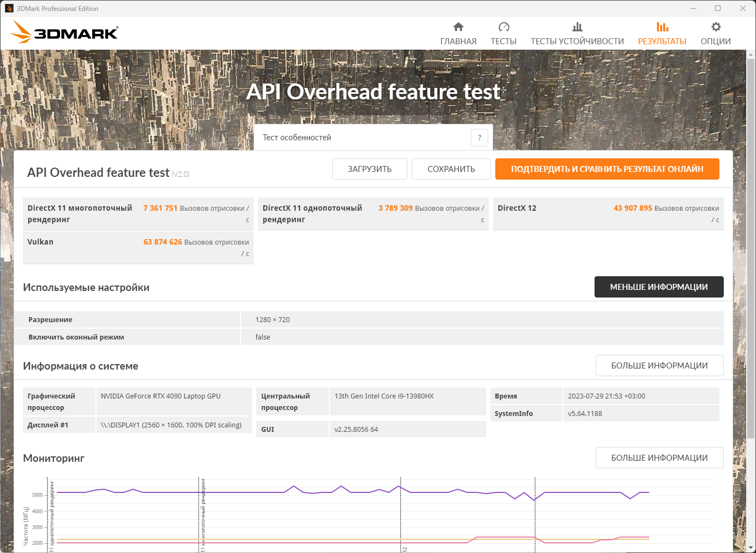Click the purple frequency line on chart

coord(245,492)
